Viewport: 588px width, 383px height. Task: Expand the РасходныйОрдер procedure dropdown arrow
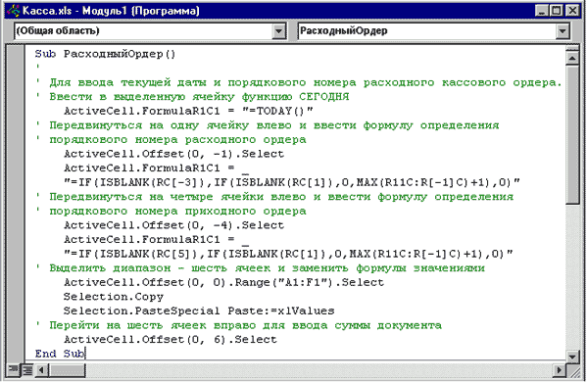tap(563, 31)
